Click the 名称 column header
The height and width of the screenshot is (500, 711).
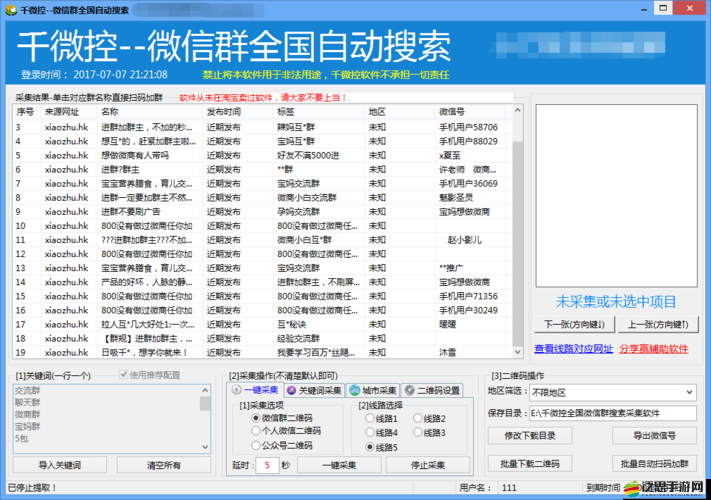pos(149,112)
